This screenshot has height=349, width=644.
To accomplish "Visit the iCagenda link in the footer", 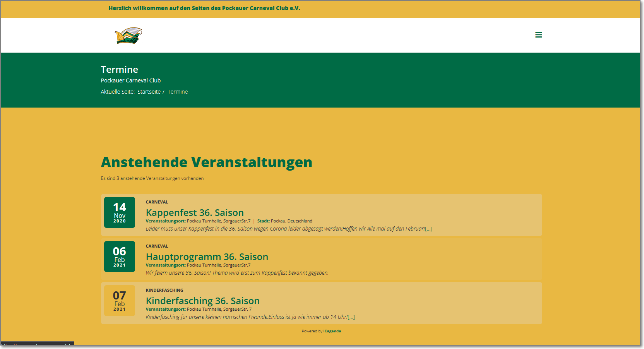I will click(x=332, y=331).
